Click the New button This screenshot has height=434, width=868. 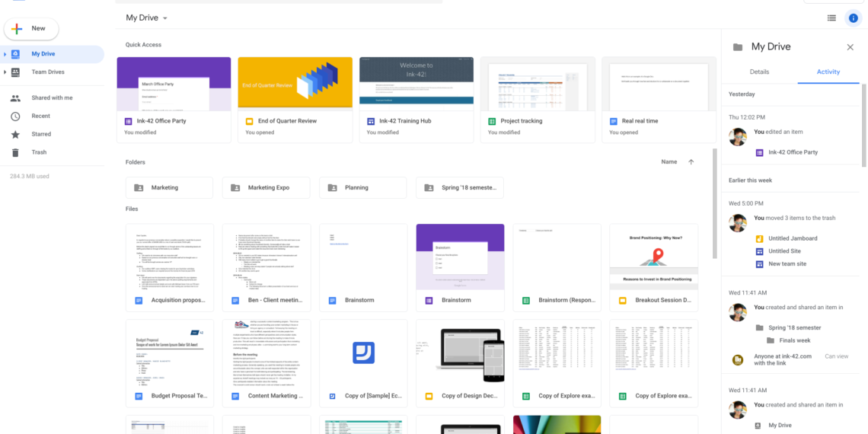pyautogui.click(x=31, y=29)
